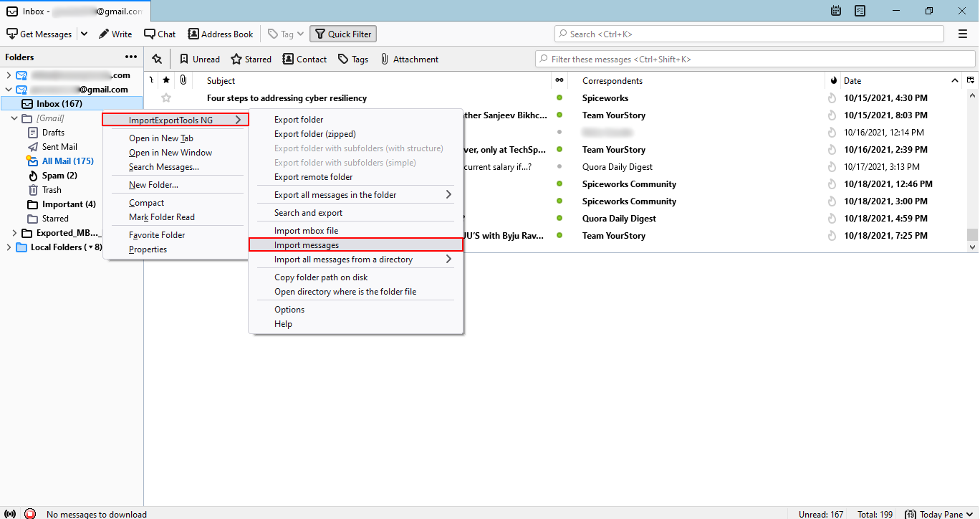Pin the Quick Filter bar open
The width and height of the screenshot is (980, 519).
click(x=156, y=58)
